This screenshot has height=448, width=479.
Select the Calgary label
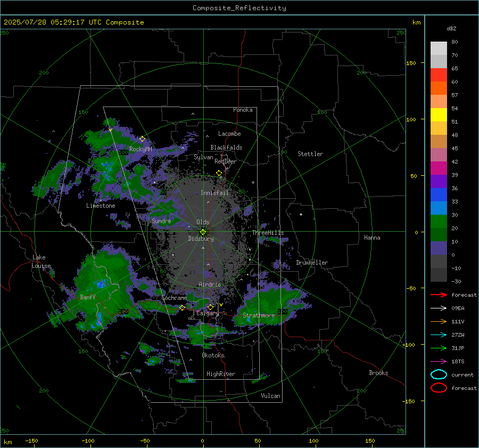208,313
